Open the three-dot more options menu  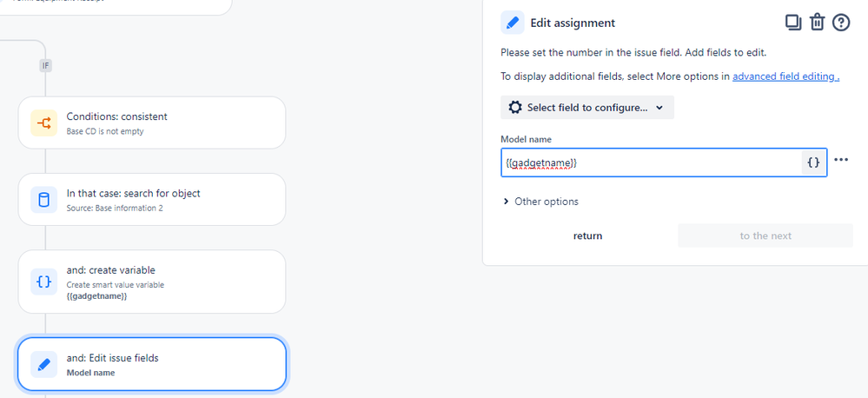pos(841,160)
